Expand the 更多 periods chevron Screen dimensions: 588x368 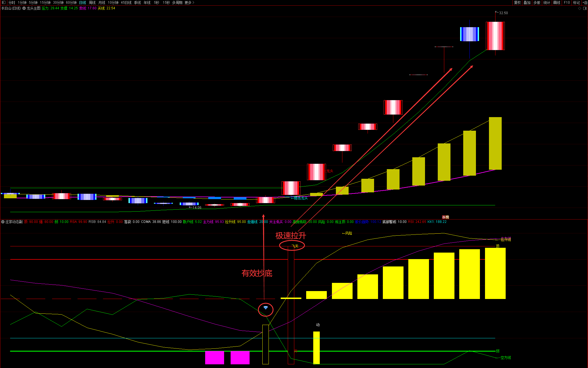193,3
